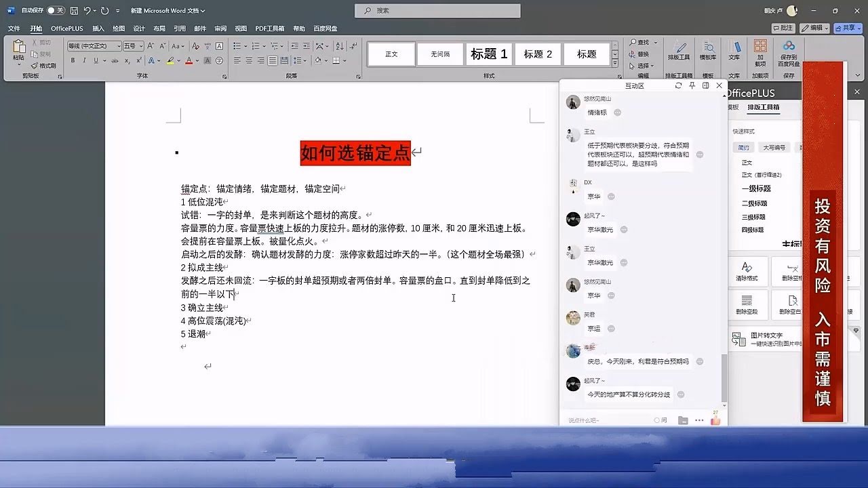Click the Format Painter (格式刷) tool

43,66
